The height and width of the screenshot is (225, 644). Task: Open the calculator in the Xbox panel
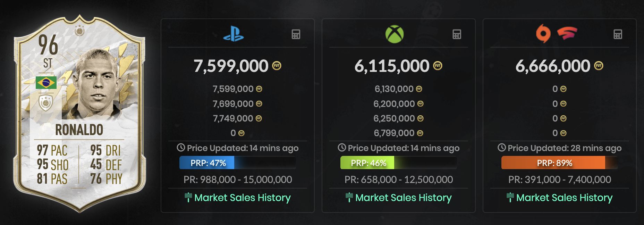[x=457, y=34]
